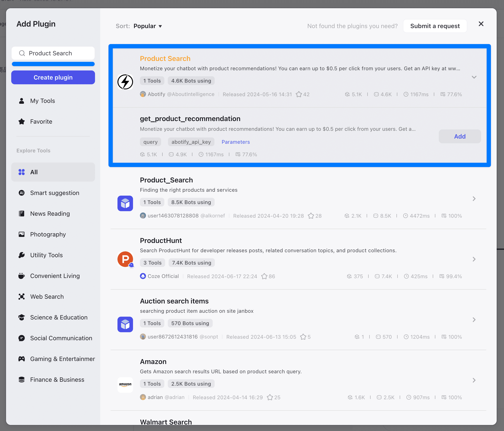Add the get_product_recommendation tool
Viewport: 504px width, 431px height.
coord(460,136)
